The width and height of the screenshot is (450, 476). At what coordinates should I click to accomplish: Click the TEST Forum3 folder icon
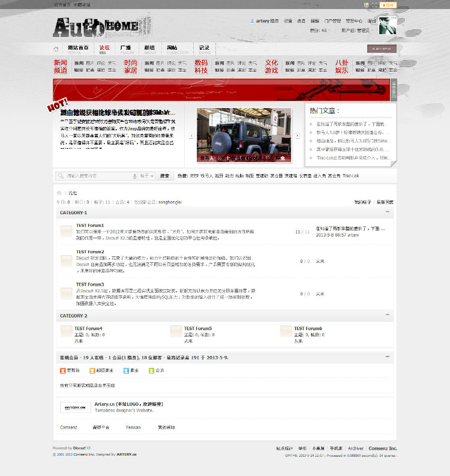coord(67,294)
